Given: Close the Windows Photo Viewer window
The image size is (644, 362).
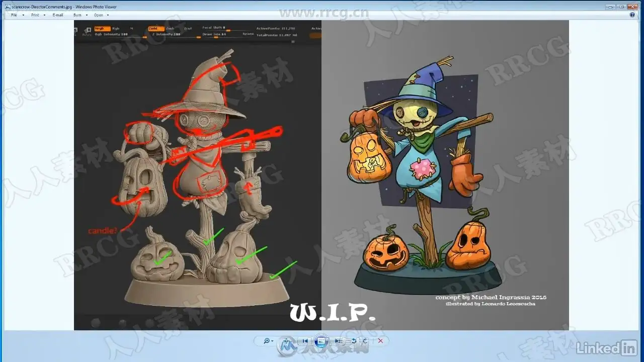Looking at the screenshot, I should pyautogui.click(x=633, y=7).
